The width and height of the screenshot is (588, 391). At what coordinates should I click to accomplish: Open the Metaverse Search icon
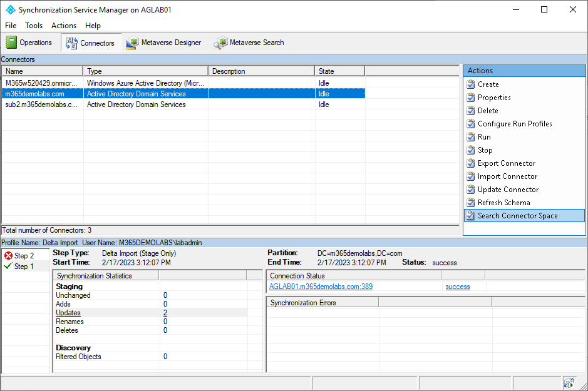tap(220, 43)
